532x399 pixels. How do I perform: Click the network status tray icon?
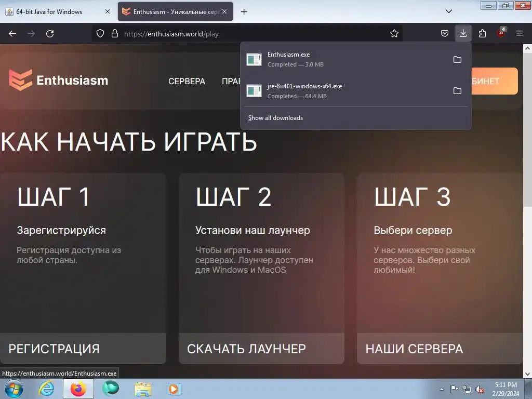pyautogui.click(x=467, y=389)
